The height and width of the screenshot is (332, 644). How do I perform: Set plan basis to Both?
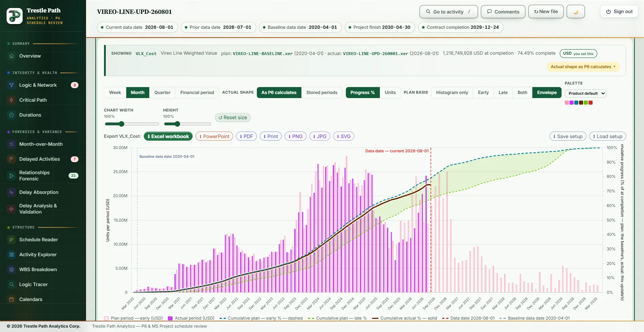[x=522, y=93]
